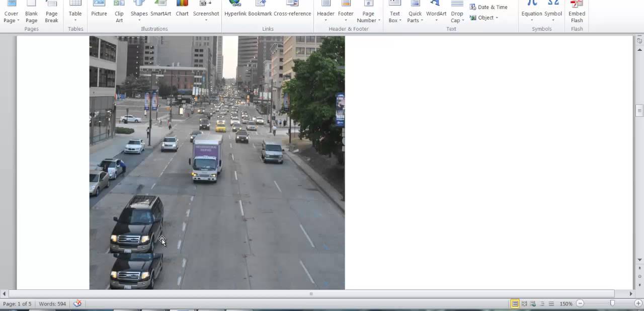Insert a Cover Page
The width and height of the screenshot is (644, 311).
pos(11,12)
